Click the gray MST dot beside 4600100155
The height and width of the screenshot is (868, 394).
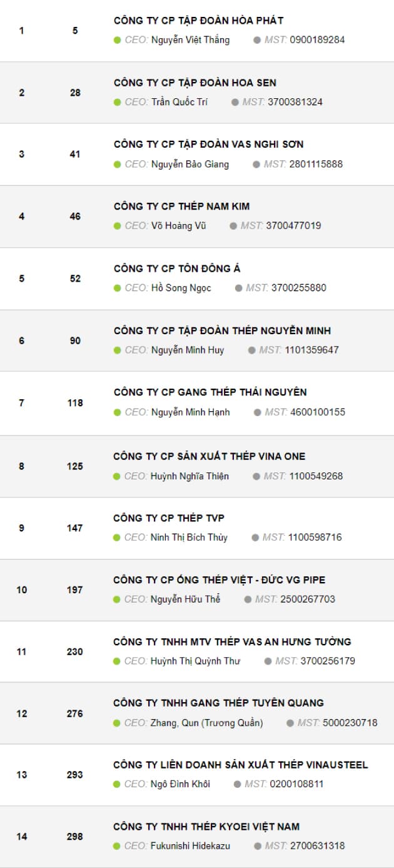point(257,412)
